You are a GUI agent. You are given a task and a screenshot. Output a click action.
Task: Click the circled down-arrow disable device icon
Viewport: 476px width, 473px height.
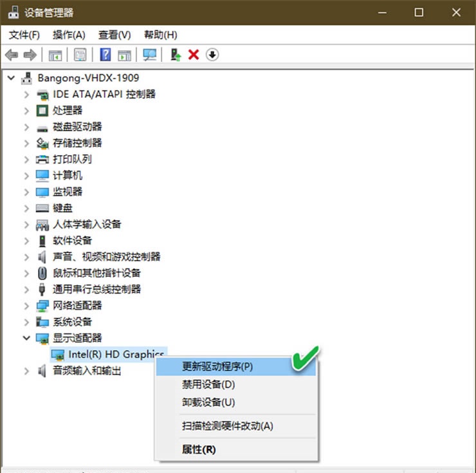tap(212, 55)
